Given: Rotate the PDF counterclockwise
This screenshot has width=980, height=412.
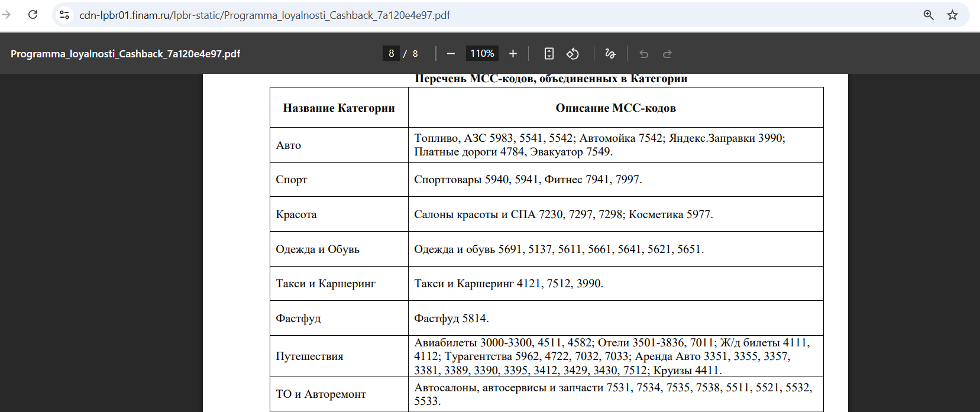Looking at the screenshot, I should point(573,54).
